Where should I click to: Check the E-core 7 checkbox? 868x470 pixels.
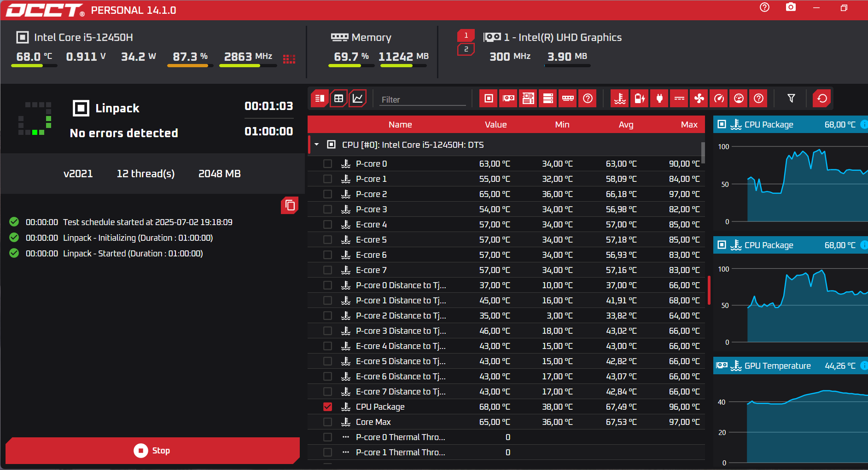click(327, 270)
